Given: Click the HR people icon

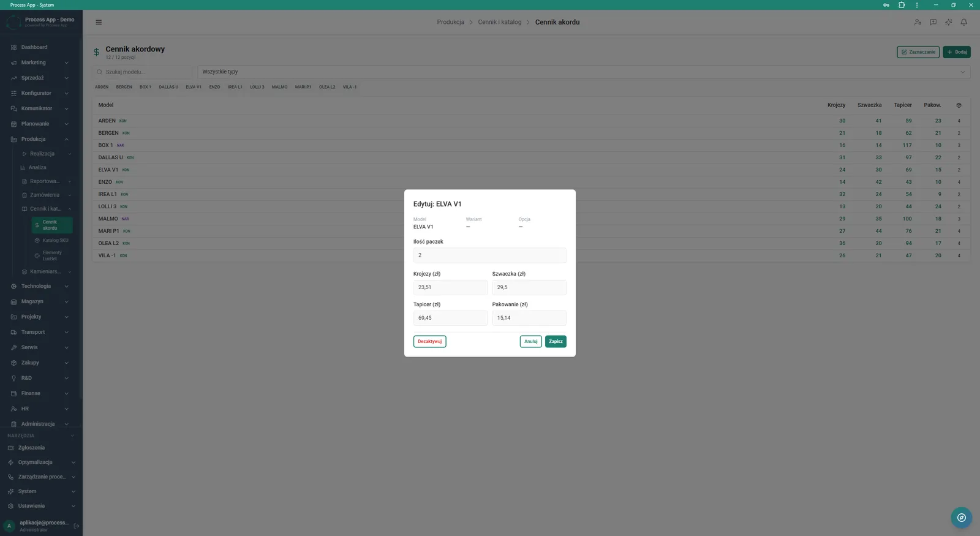Looking at the screenshot, I should [x=13, y=409].
